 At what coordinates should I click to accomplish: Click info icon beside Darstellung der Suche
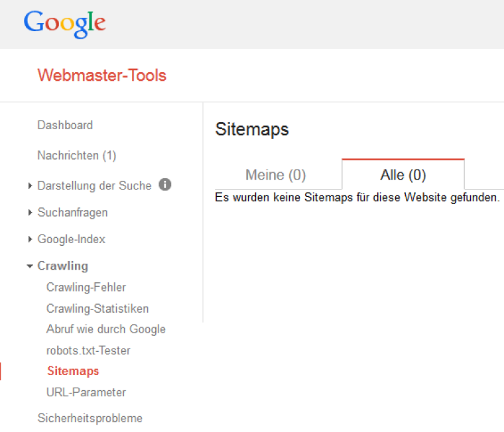click(x=165, y=184)
